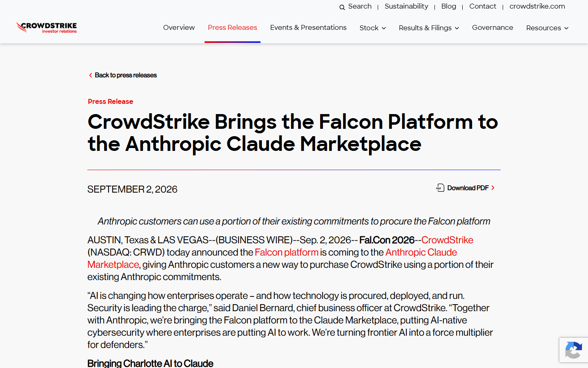This screenshot has width=588, height=368.
Task: Open the Search link in top bar
Action: tap(360, 6)
